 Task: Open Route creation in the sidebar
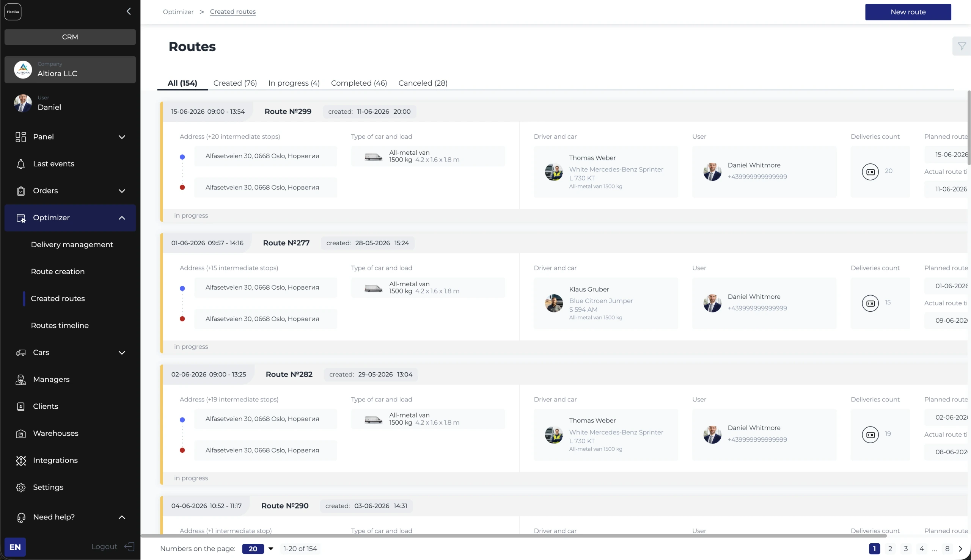click(58, 271)
